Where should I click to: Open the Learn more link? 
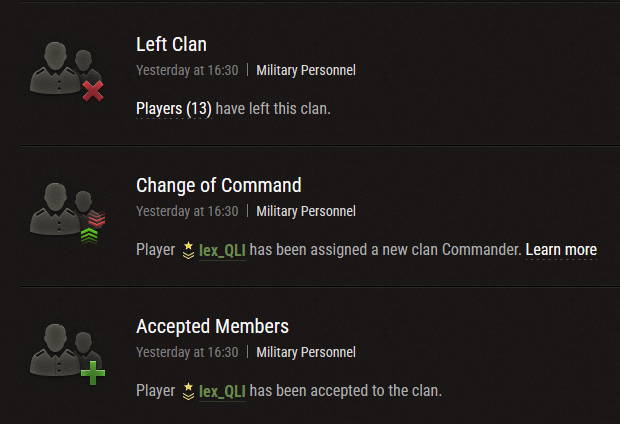pyautogui.click(x=561, y=250)
